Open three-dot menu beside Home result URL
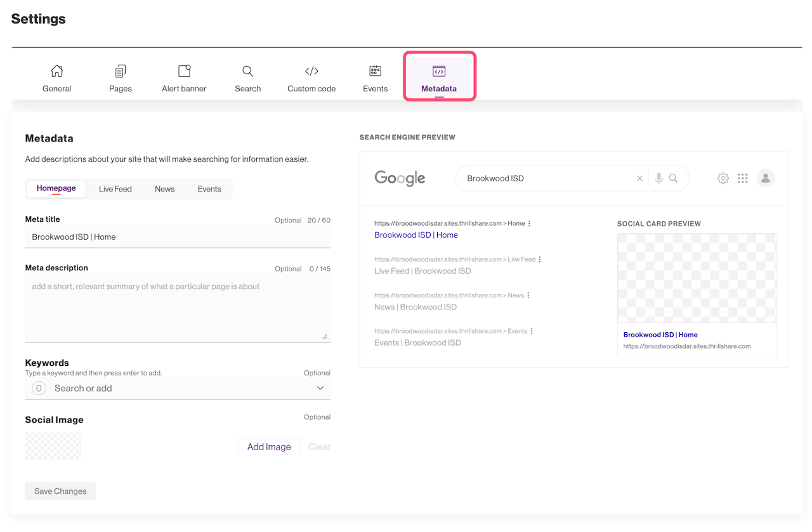This screenshot has height=532, width=812. (530, 223)
